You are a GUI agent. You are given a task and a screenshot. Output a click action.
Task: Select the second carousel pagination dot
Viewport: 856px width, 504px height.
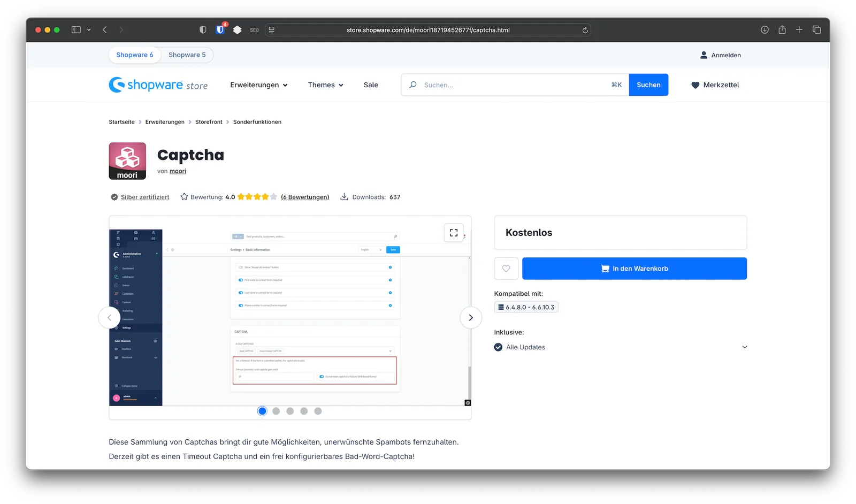[276, 411]
